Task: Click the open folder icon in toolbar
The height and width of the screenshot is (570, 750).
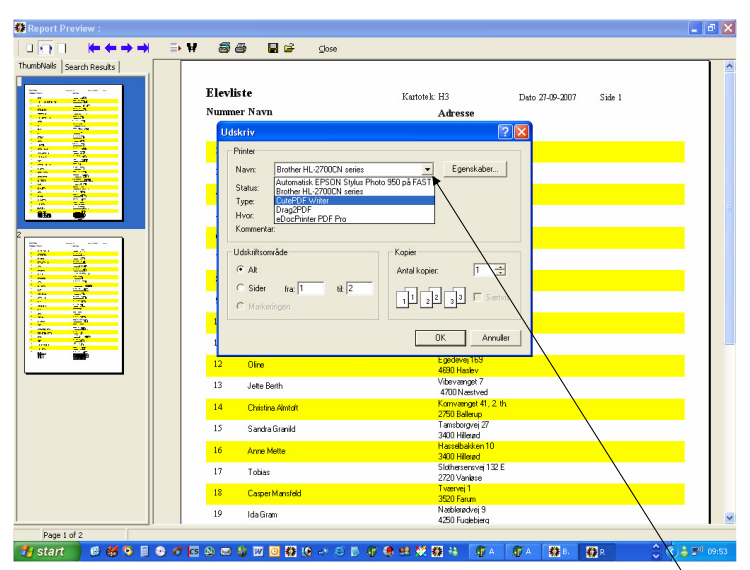Action: tap(289, 48)
